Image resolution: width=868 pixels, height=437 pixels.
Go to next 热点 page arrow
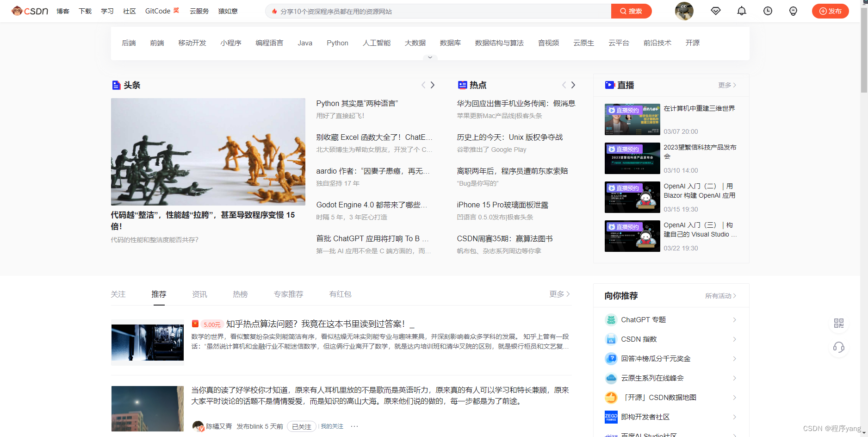pyautogui.click(x=573, y=85)
